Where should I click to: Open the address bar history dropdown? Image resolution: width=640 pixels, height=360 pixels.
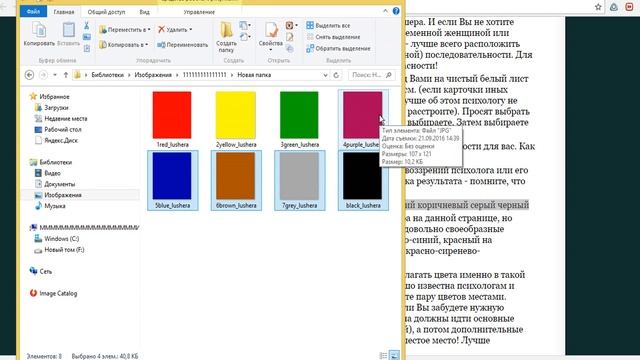point(325,75)
